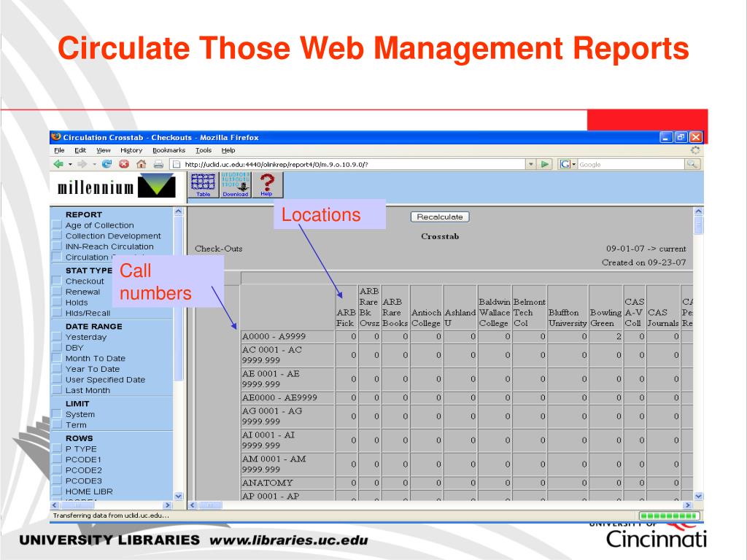Go to the home page icon
Image resolution: width=747 pixels, height=560 pixels.
point(141,164)
